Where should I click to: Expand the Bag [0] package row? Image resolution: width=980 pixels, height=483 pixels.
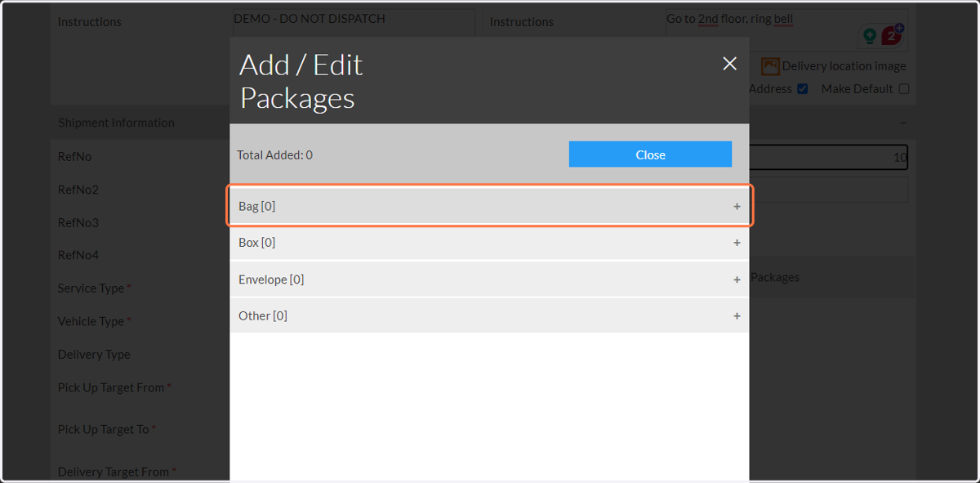(489, 206)
